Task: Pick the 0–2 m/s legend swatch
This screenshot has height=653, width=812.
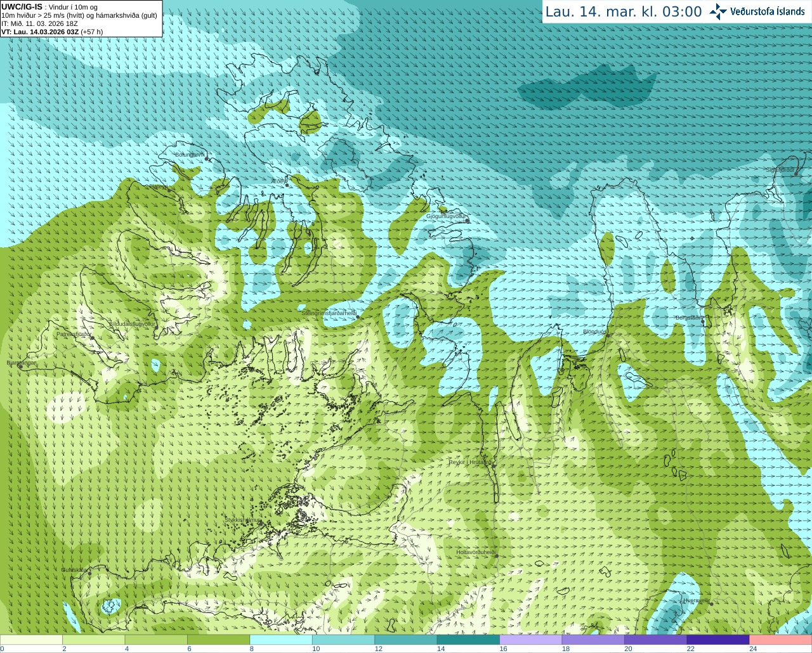Action: 31,640
